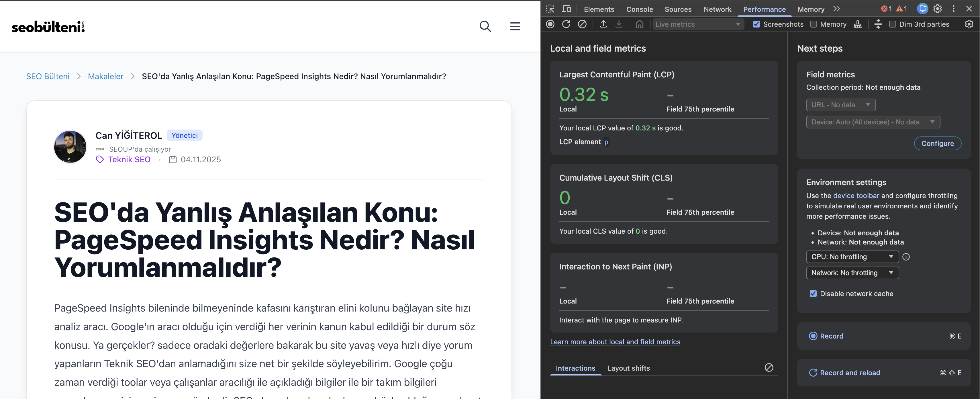Click the reload and record icon
Image resolution: width=980 pixels, height=399 pixels.
point(566,24)
